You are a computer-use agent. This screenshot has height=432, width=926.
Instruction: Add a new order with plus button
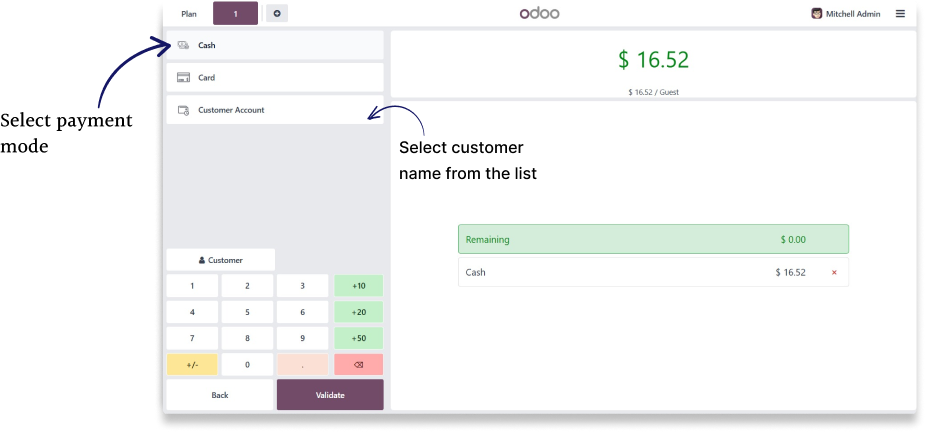point(277,14)
